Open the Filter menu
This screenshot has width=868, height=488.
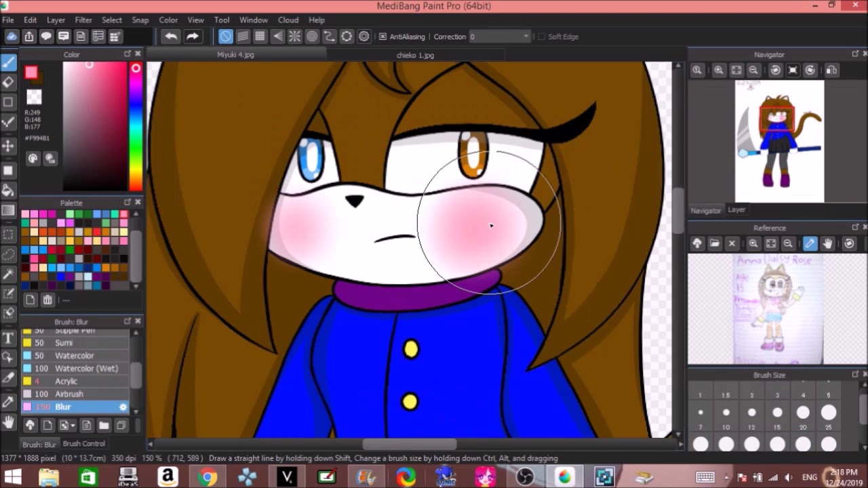[83, 20]
